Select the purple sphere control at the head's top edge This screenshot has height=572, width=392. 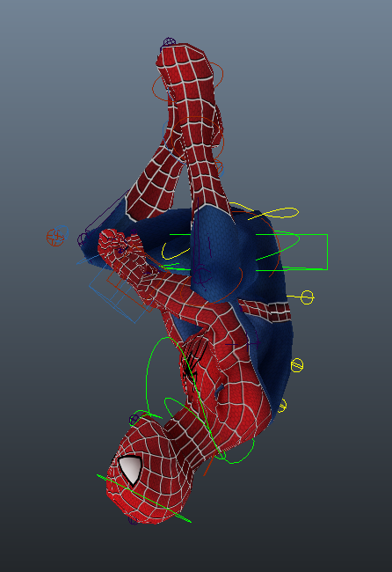tap(133, 520)
